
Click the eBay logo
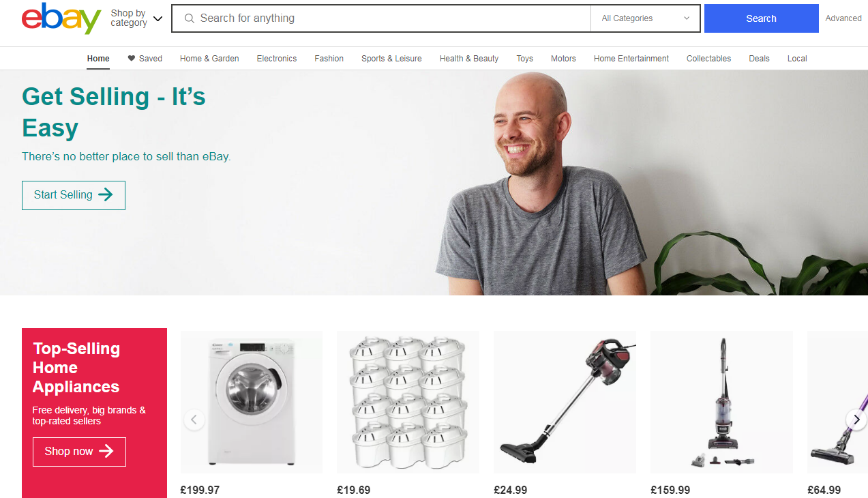coord(61,18)
